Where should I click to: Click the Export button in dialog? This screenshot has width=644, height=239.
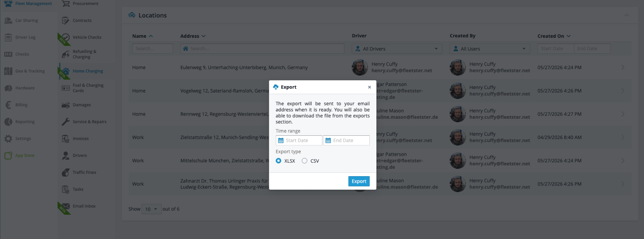point(359,181)
